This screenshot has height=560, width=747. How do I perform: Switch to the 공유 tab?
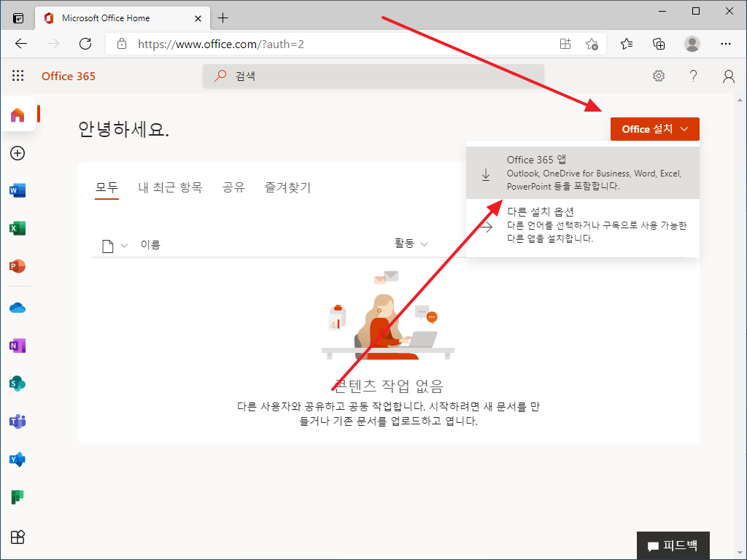click(x=233, y=187)
